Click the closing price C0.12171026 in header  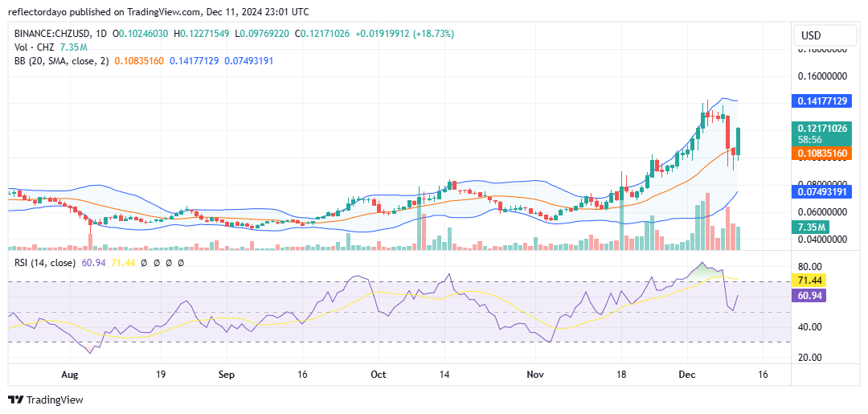click(x=322, y=34)
